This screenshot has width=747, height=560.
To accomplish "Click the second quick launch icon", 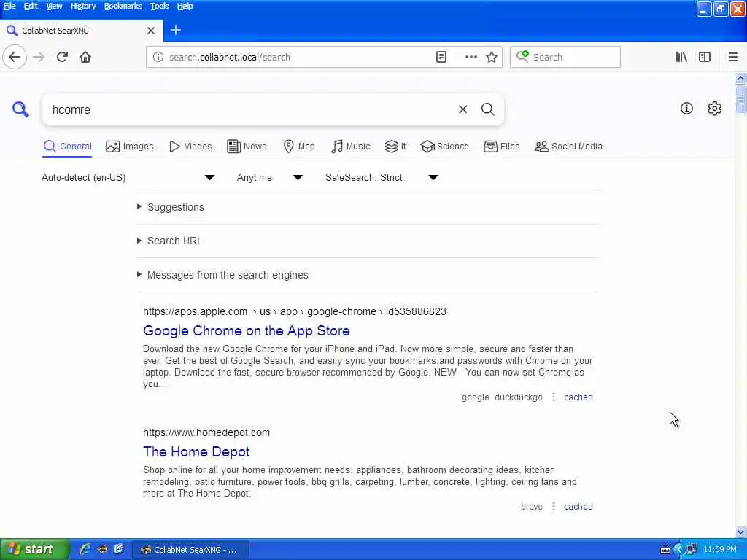I will tap(102, 550).
